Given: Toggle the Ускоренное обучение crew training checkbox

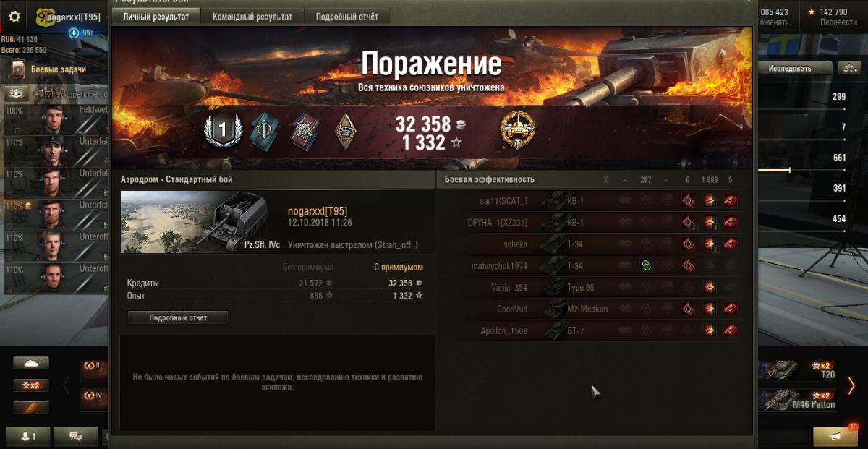Looking at the screenshot, I should 48,94.
